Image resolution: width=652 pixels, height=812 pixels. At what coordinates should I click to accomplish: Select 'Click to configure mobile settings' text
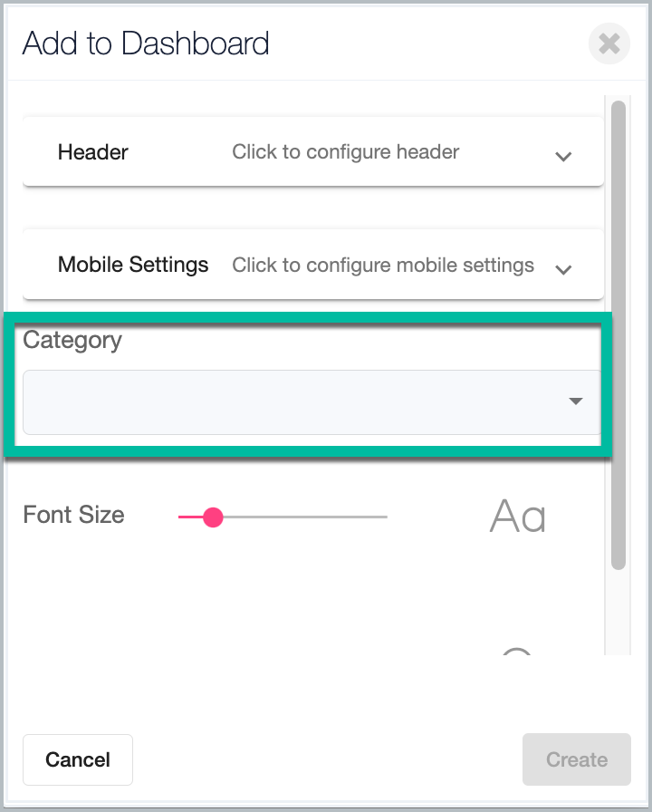[x=383, y=266]
